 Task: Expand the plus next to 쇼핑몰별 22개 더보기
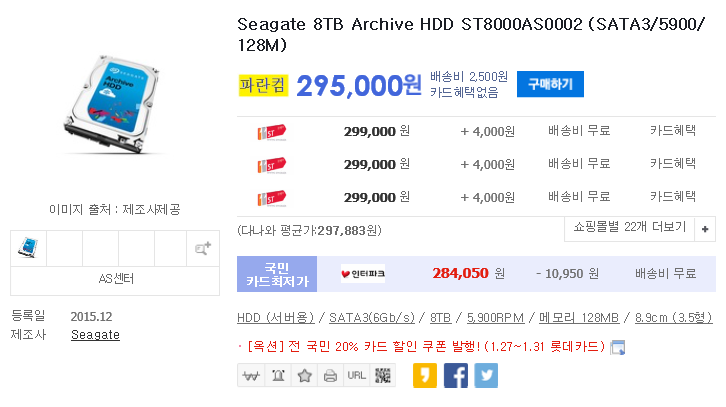pyautogui.click(x=705, y=229)
